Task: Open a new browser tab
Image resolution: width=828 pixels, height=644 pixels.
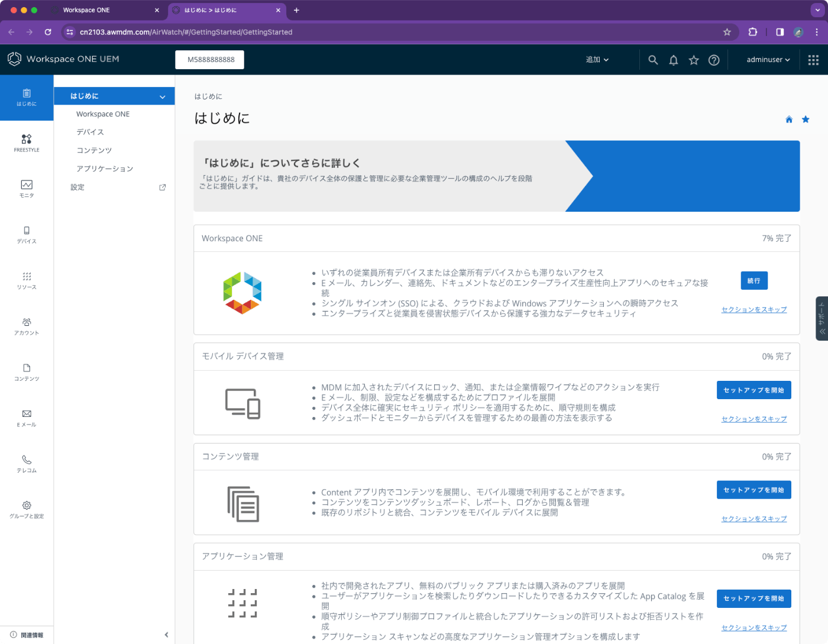Action: [x=296, y=10]
